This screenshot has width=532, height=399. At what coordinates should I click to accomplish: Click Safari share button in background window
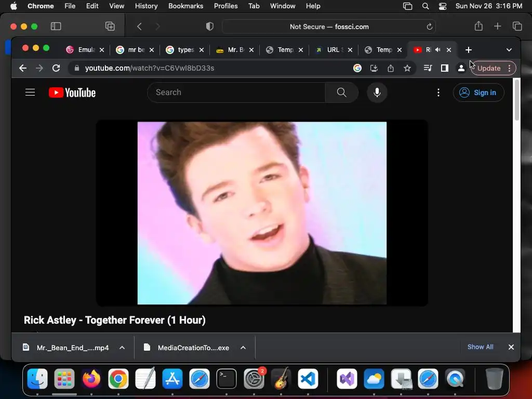coord(478,26)
